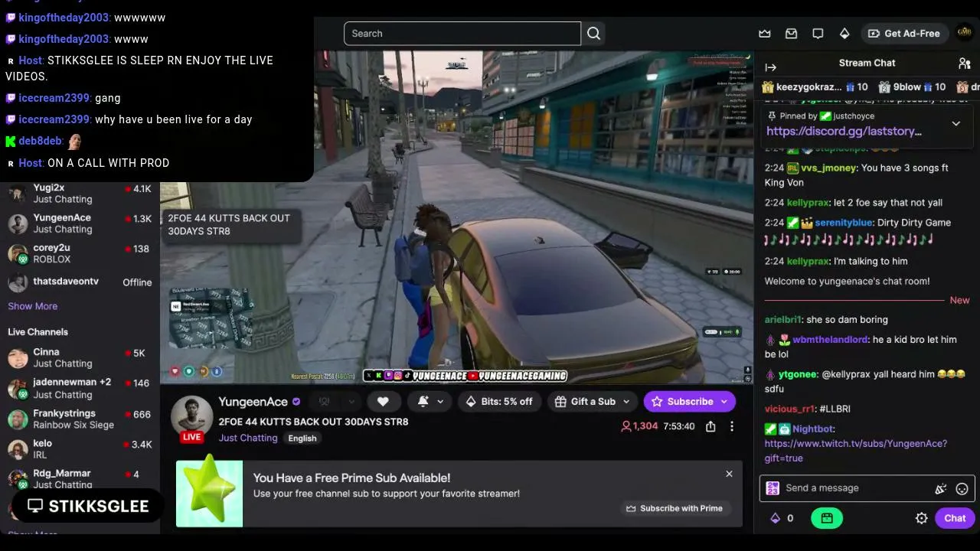Click serenityblue's username in chat
980x551 pixels.
844,223
